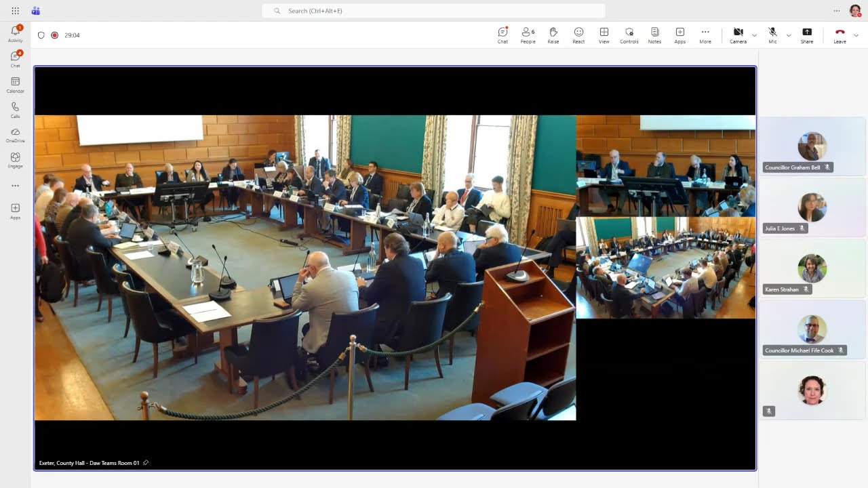Click the meeting timer 29:04
The height and width of the screenshot is (488, 868).
[72, 35]
